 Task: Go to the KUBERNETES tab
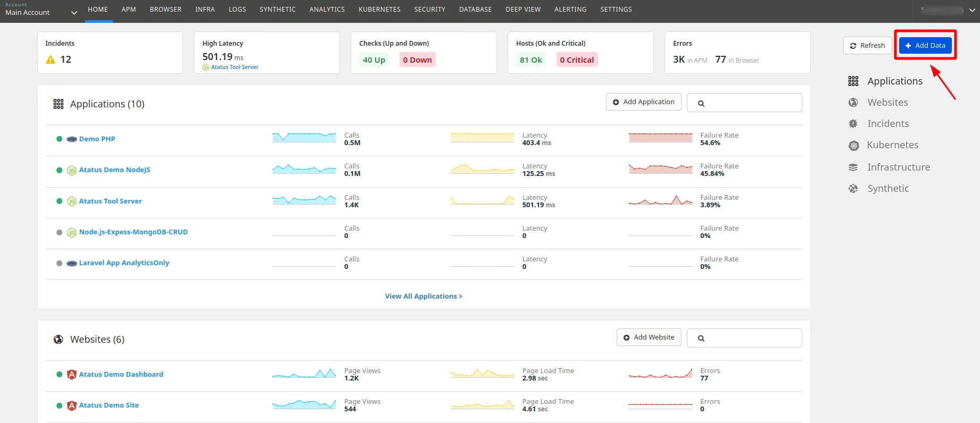point(379,10)
